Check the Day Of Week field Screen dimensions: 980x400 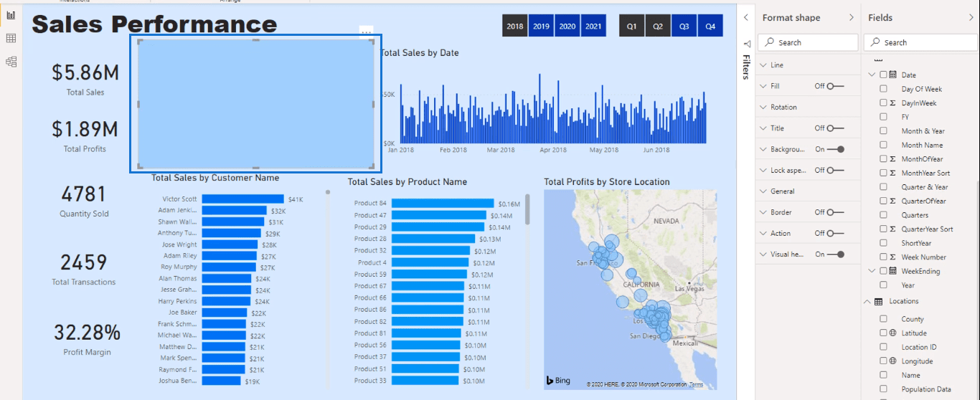tap(884, 89)
